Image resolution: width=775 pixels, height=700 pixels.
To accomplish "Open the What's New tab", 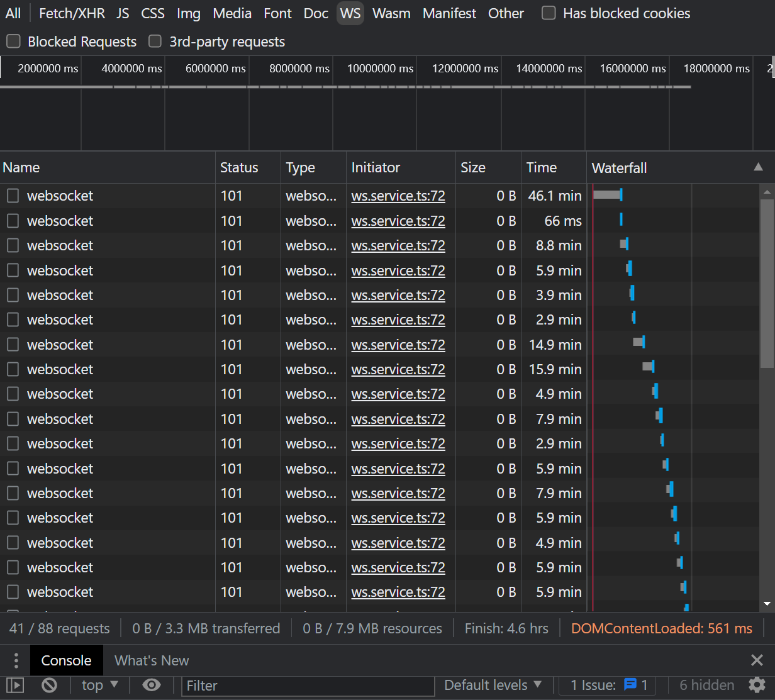I will tap(152, 660).
